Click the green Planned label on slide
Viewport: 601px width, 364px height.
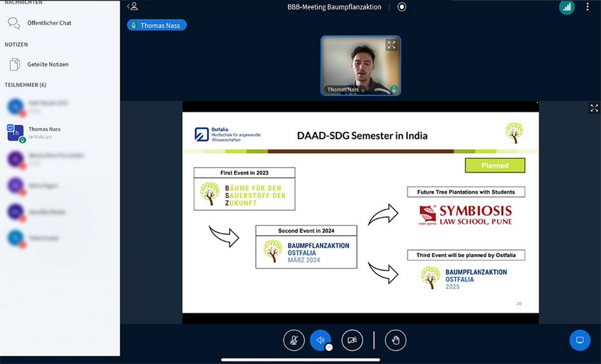click(495, 165)
